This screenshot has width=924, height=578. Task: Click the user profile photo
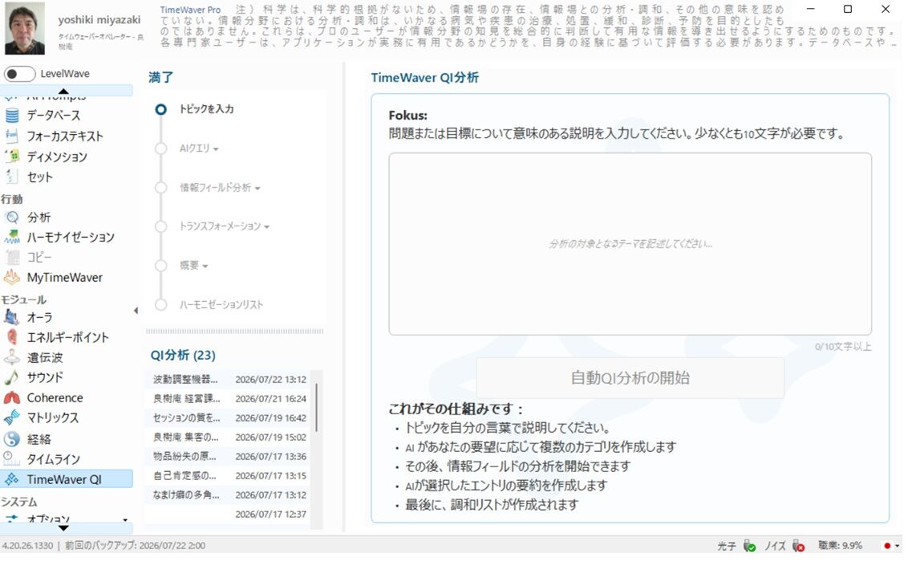pos(25,28)
